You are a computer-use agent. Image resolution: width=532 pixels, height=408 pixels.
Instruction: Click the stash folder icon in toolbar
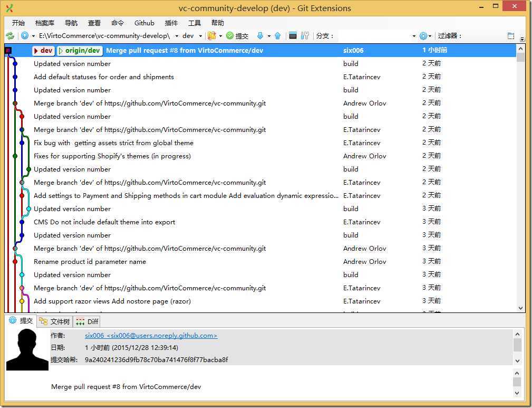coord(212,35)
